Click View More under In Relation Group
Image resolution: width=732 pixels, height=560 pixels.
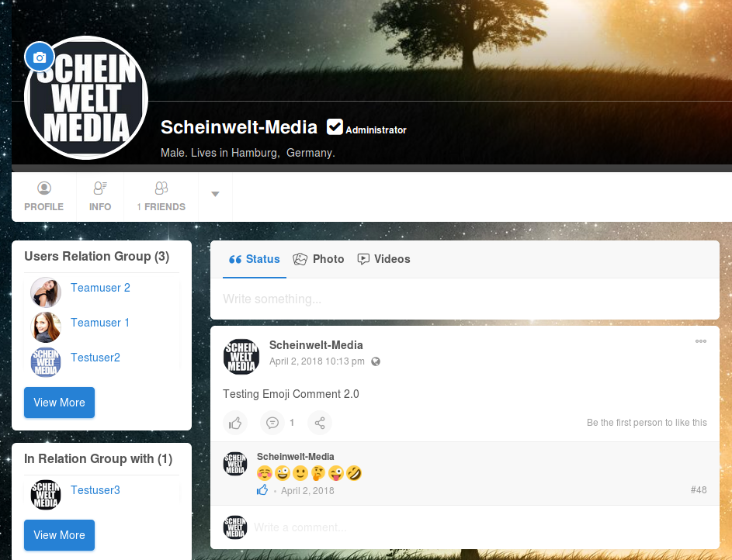click(59, 535)
